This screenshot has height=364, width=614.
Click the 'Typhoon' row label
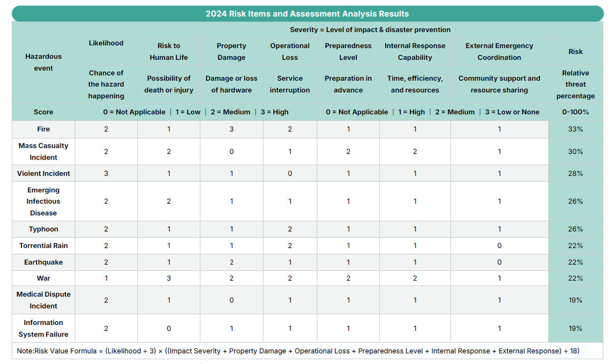coord(43,229)
